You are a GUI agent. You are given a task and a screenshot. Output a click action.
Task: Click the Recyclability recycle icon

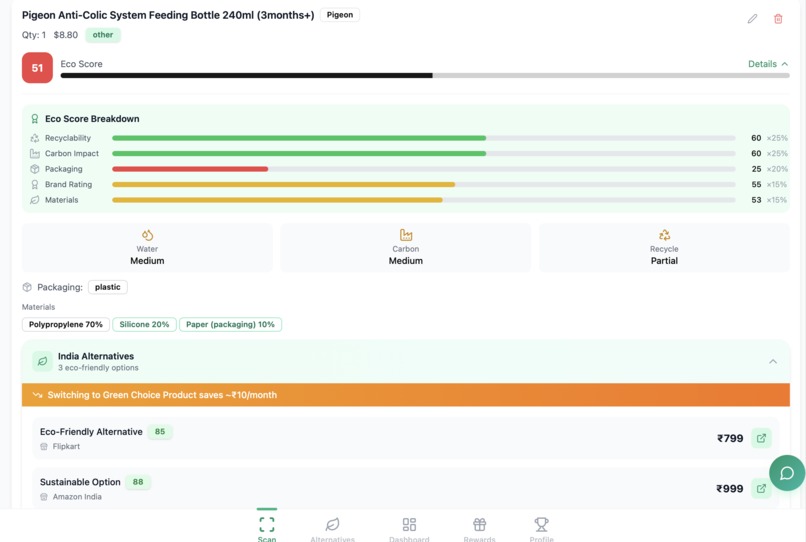pyautogui.click(x=34, y=138)
